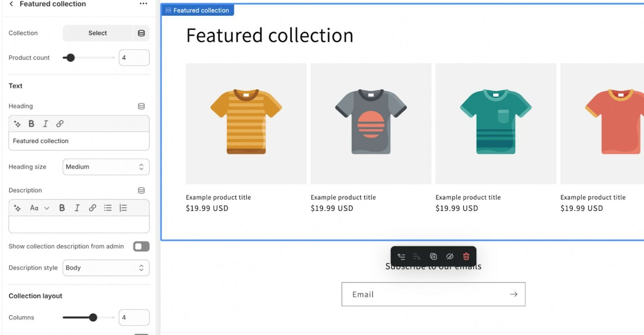
Task: Hide the section with the eye-slash icon
Action: (449, 256)
